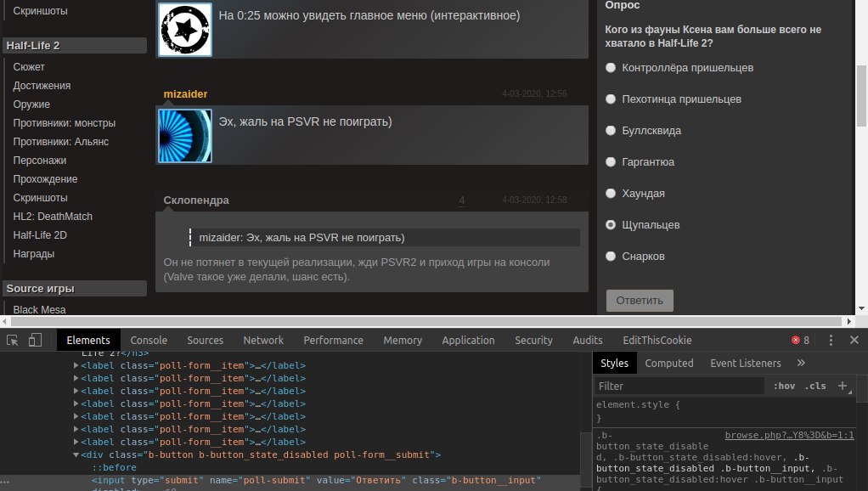The width and height of the screenshot is (868, 491).
Task: Click the star avatar of the first comment
Action: tap(185, 30)
